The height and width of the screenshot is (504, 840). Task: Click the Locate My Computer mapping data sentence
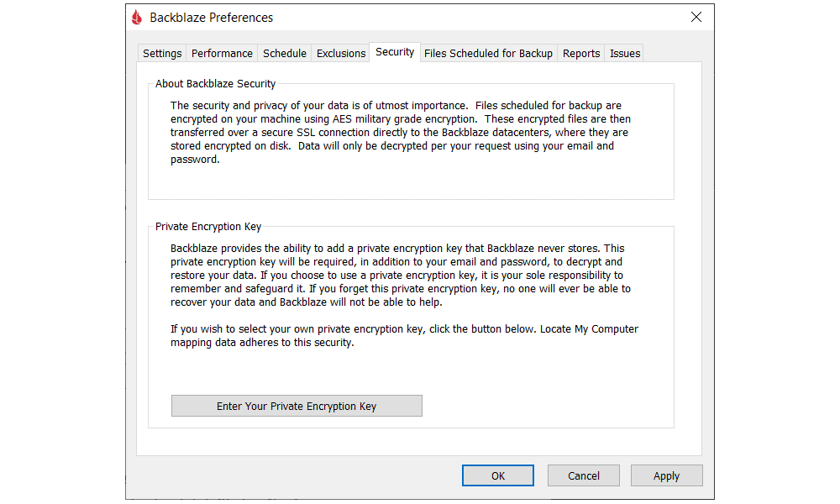(404, 336)
